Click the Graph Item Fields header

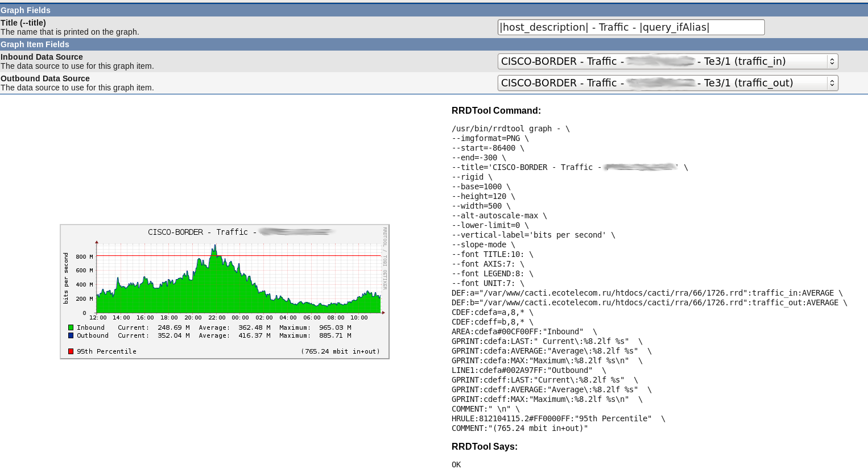point(434,44)
